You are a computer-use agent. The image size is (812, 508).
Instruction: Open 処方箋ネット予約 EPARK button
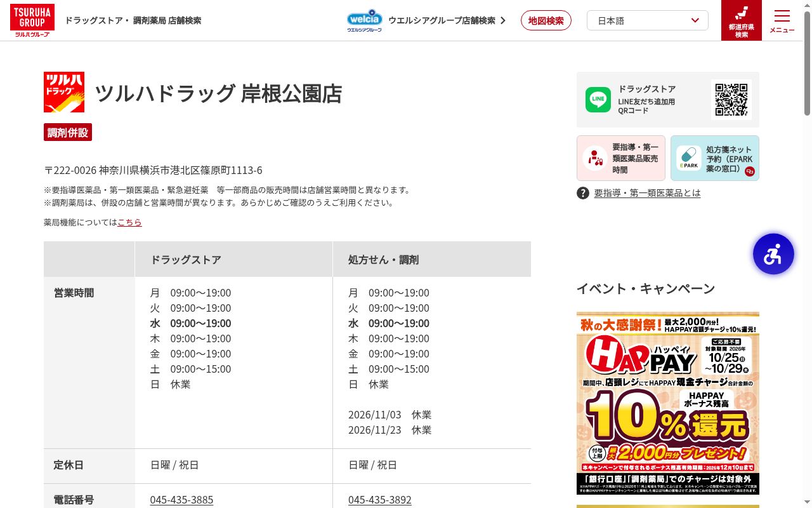[715, 158]
